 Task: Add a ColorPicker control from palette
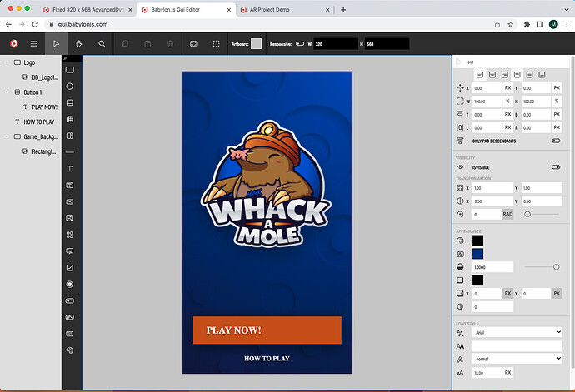point(70,350)
